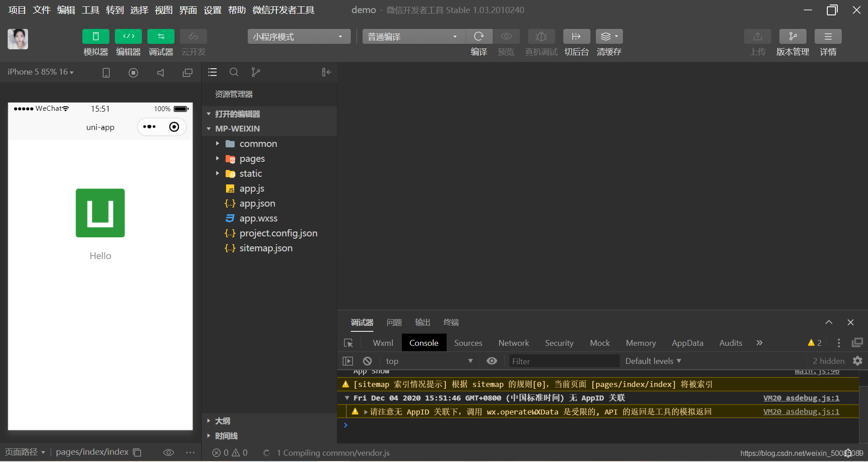
Task: Open the app.json file
Action: (269, 203)
